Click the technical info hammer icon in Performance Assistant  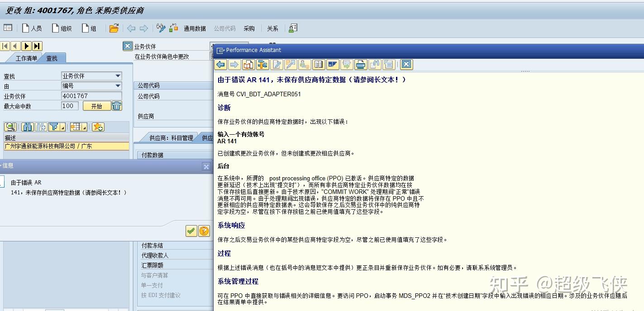[x=262, y=64]
